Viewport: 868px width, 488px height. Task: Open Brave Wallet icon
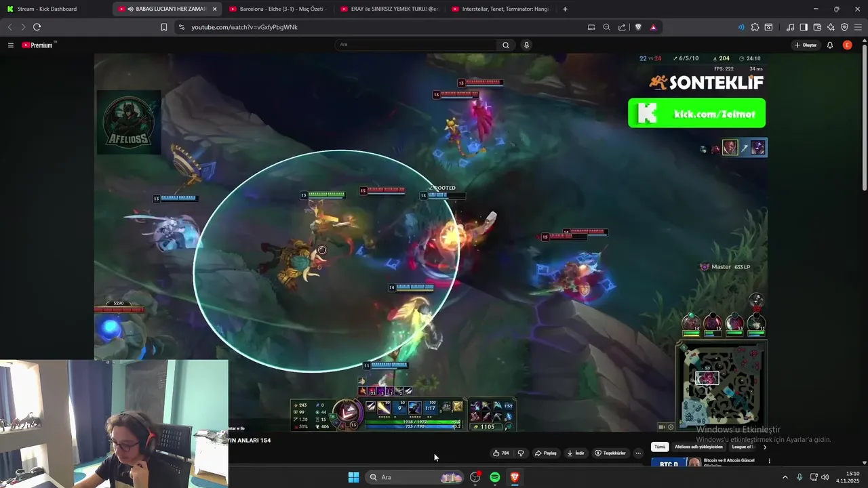tap(817, 27)
